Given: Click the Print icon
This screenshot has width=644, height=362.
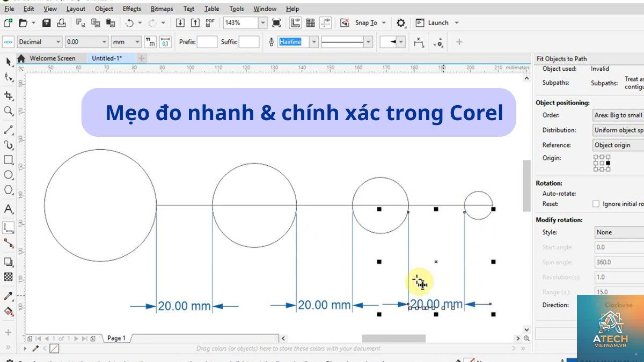Looking at the screenshot, I should coord(62,23).
